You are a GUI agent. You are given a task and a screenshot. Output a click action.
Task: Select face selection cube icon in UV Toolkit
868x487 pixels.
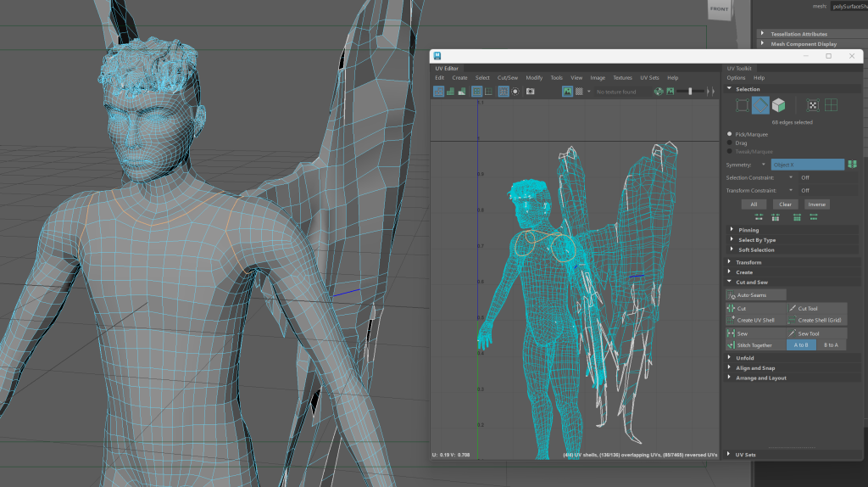[778, 105]
